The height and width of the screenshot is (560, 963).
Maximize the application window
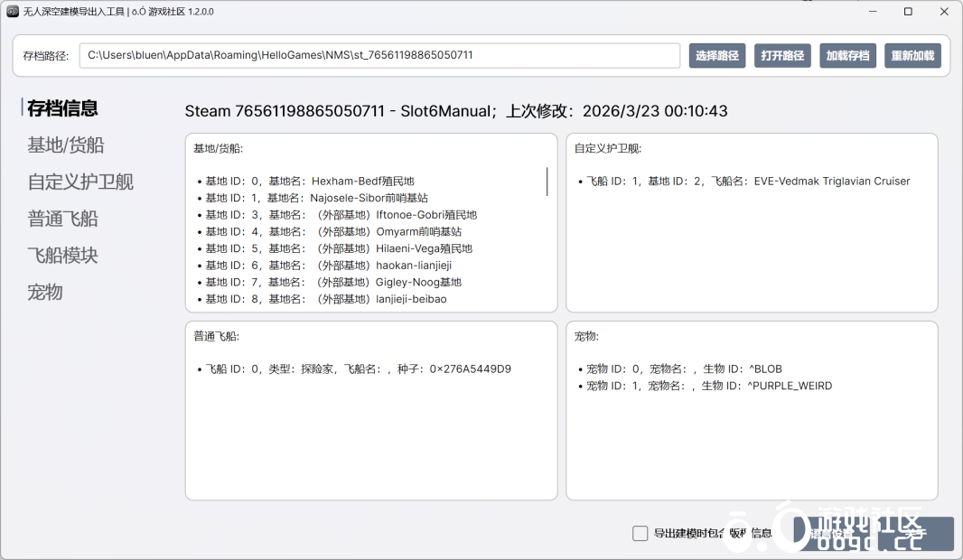point(908,12)
